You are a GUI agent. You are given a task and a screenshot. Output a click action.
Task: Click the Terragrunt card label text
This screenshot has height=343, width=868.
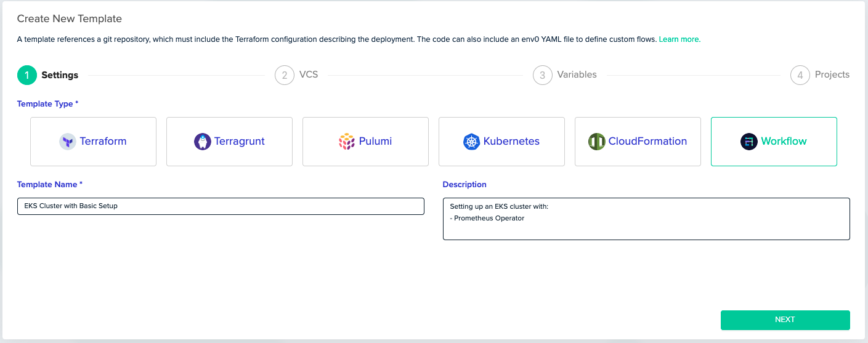pos(240,142)
